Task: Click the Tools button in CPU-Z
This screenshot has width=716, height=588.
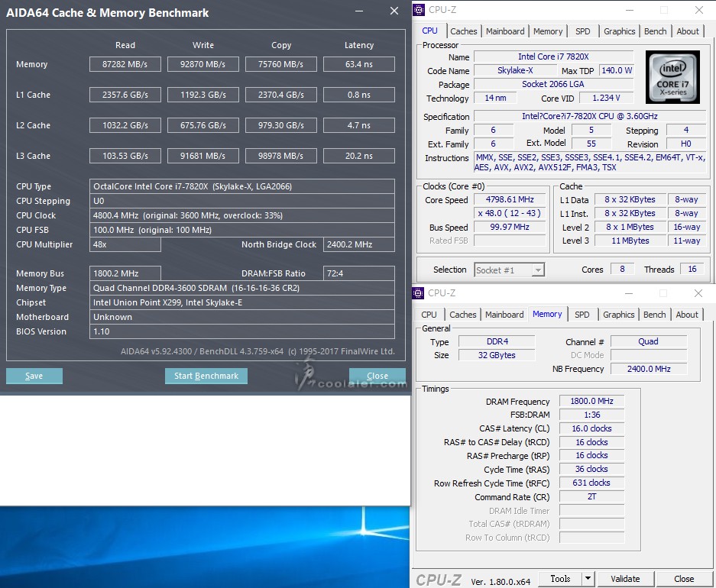Action: [x=560, y=578]
